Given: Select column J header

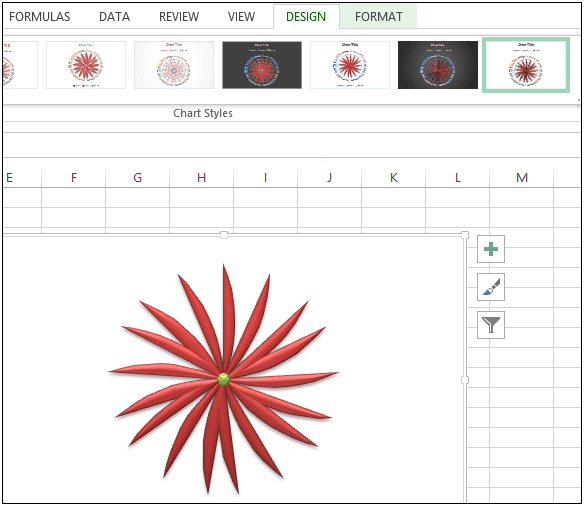Looking at the screenshot, I should pyautogui.click(x=330, y=178).
